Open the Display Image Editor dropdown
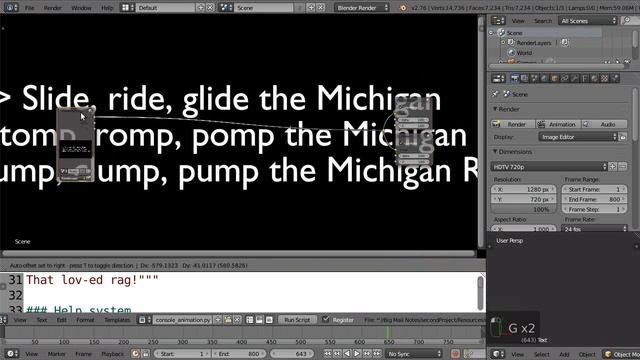Viewport: 640px width, 360px height. (578, 137)
